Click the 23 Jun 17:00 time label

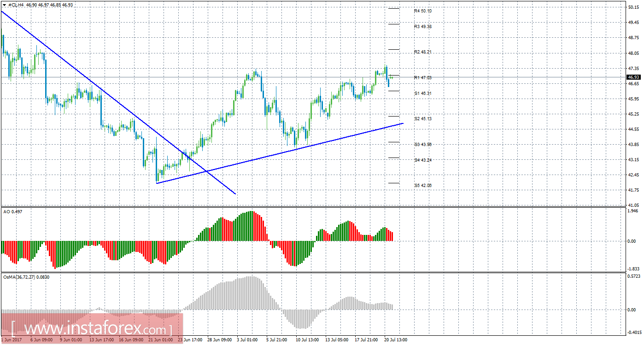click(189, 340)
